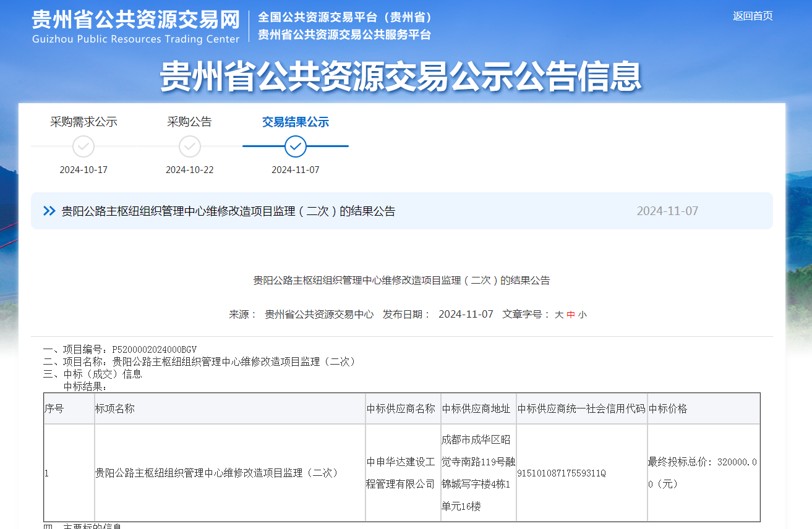Image resolution: width=812 pixels, height=529 pixels.
Task: Select the 交易结果公示 active tab
Action: point(295,122)
